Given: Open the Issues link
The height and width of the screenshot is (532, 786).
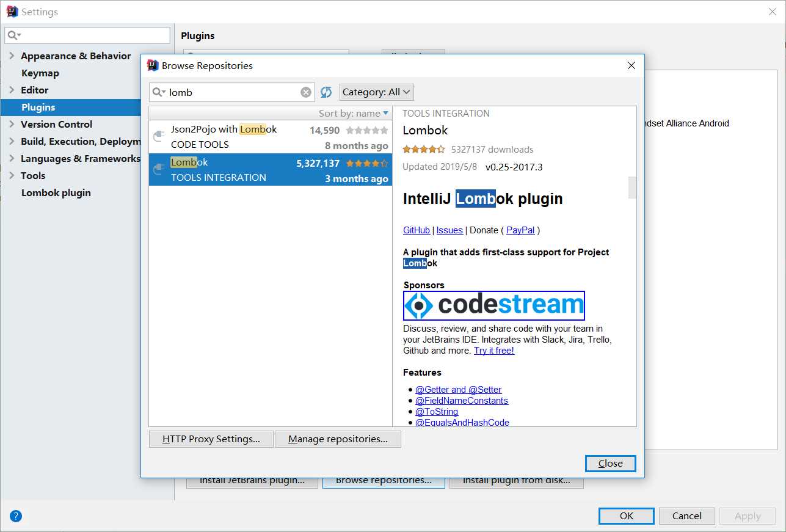Looking at the screenshot, I should [x=449, y=230].
